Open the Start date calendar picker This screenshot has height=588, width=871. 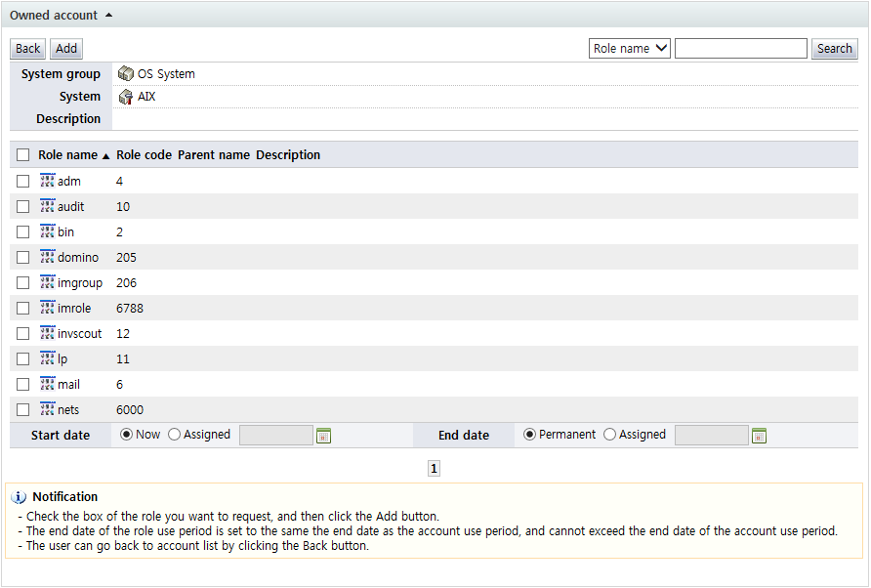[324, 436]
